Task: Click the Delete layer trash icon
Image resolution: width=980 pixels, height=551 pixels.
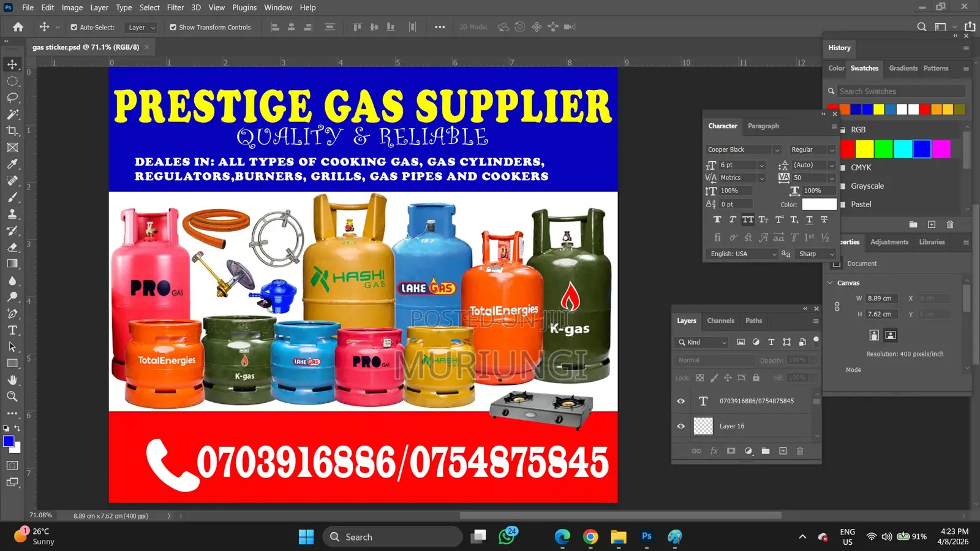Action: coord(800,451)
